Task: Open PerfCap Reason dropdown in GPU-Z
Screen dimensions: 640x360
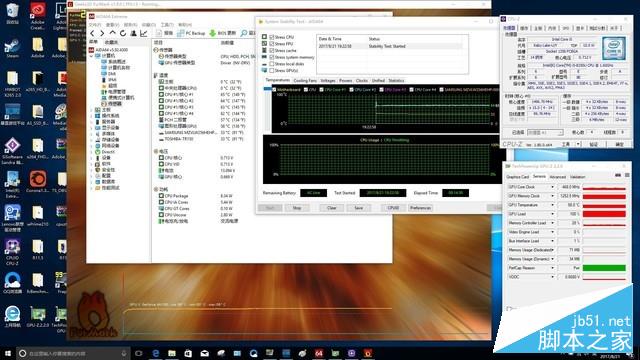Action: pos(552,268)
